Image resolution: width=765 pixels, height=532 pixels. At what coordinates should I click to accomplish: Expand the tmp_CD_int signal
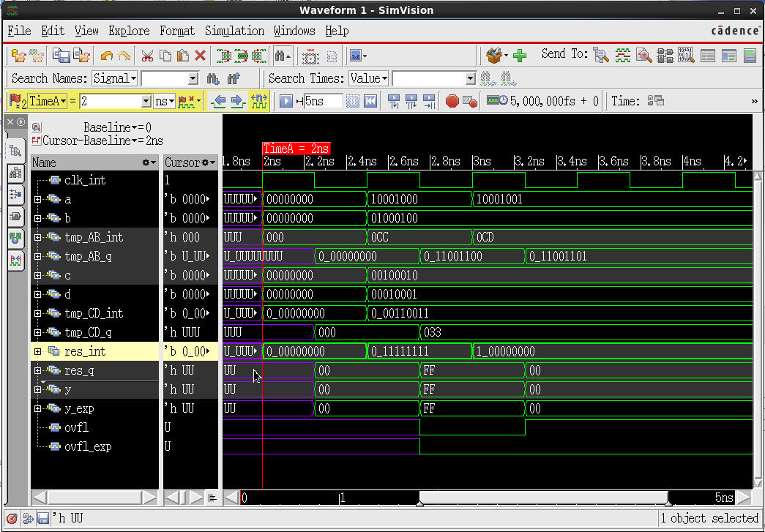tap(37, 313)
